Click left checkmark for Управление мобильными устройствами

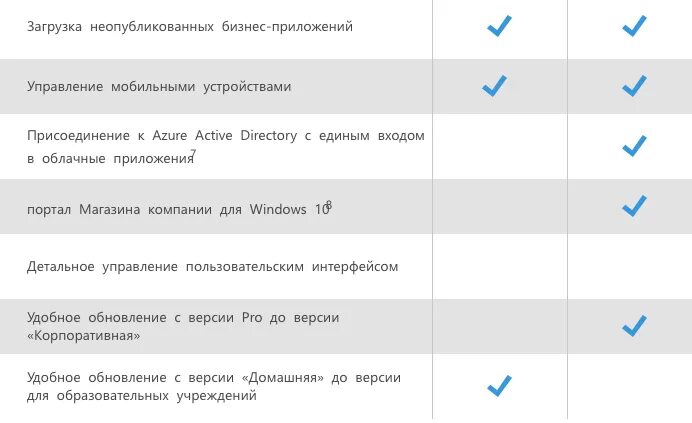494,86
